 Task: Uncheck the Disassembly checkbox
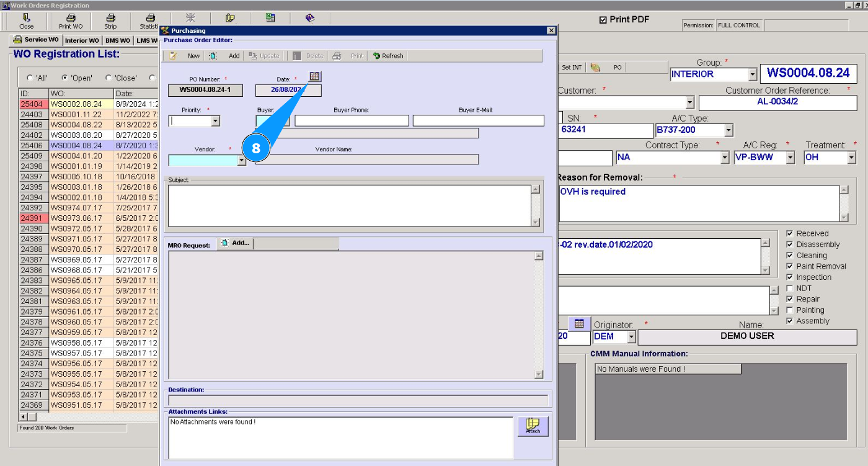[x=789, y=244]
